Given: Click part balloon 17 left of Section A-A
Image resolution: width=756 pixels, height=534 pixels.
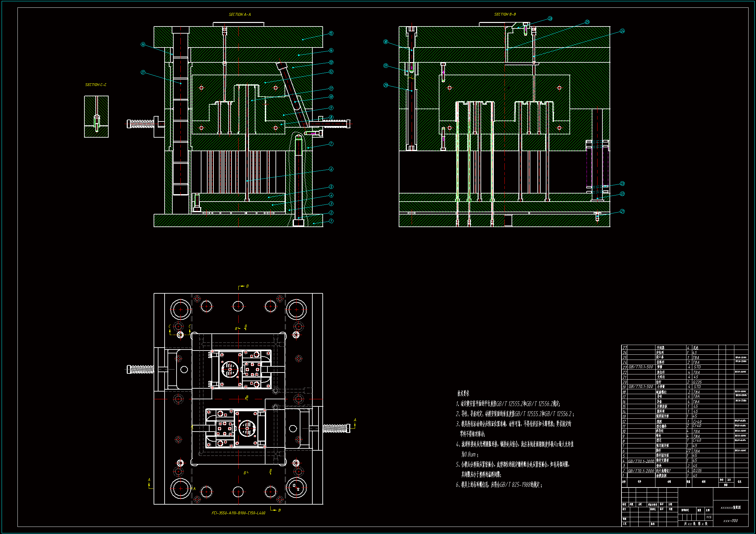Looking at the screenshot, I should click(143, 72).
